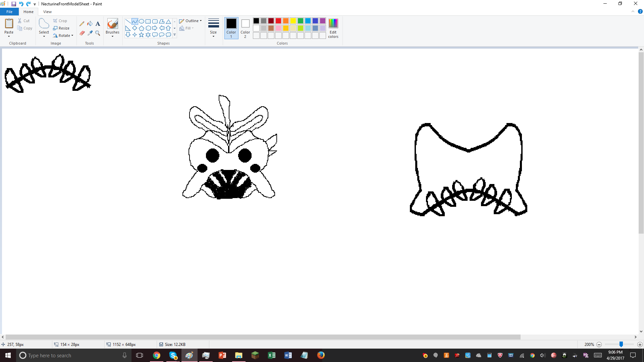The width and height of the screenshot is (644, 362).
Task: Choose the Diamond shape
Action: coord(135,28)
